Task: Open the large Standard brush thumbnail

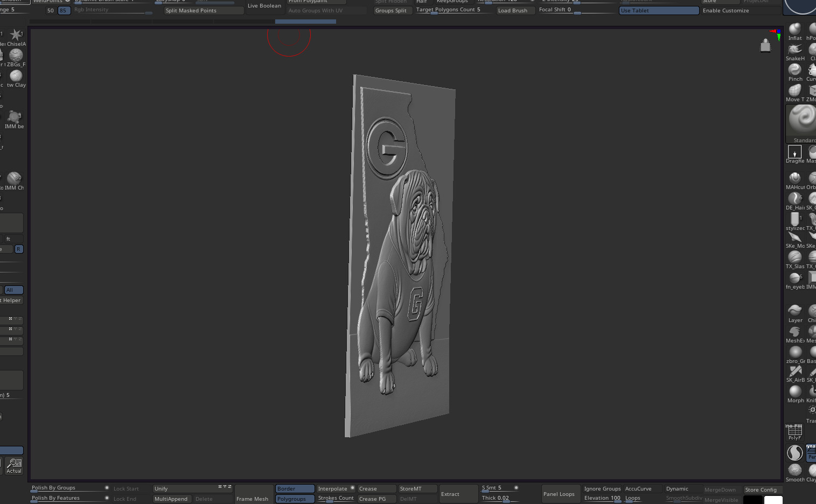Action: (x=801, y=123)
